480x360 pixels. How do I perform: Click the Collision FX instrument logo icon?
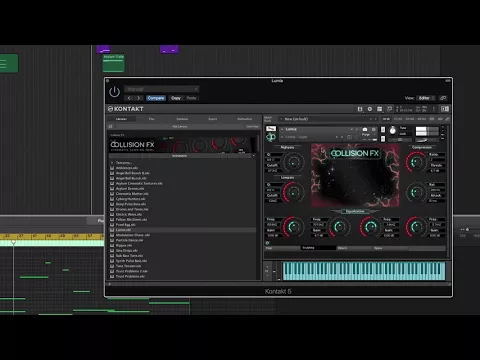click(271, 137)
